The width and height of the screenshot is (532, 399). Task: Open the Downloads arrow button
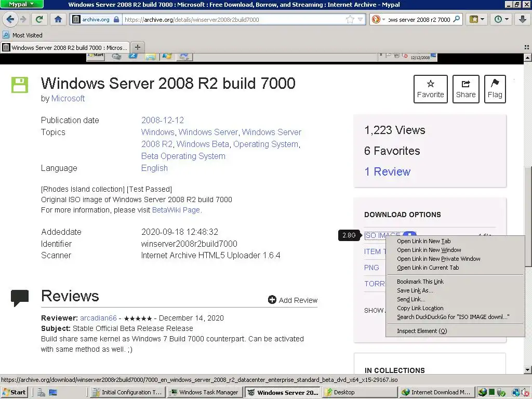click(x=523, y=19)
